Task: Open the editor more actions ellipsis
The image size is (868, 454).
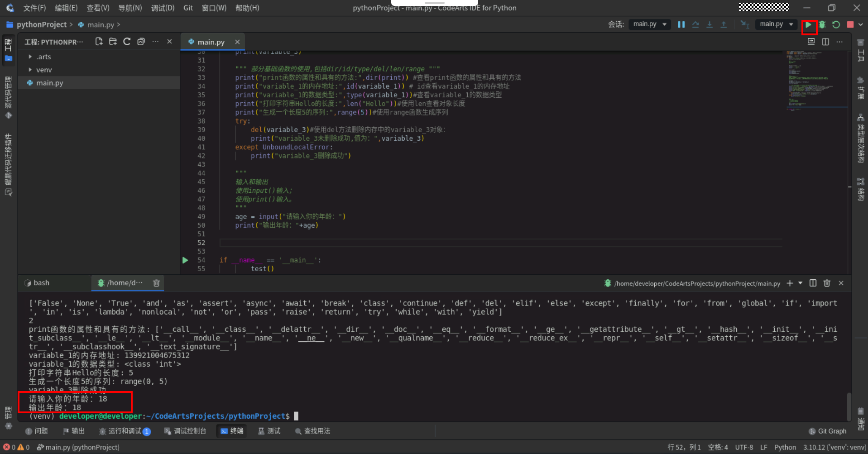Action: point(839,42)
